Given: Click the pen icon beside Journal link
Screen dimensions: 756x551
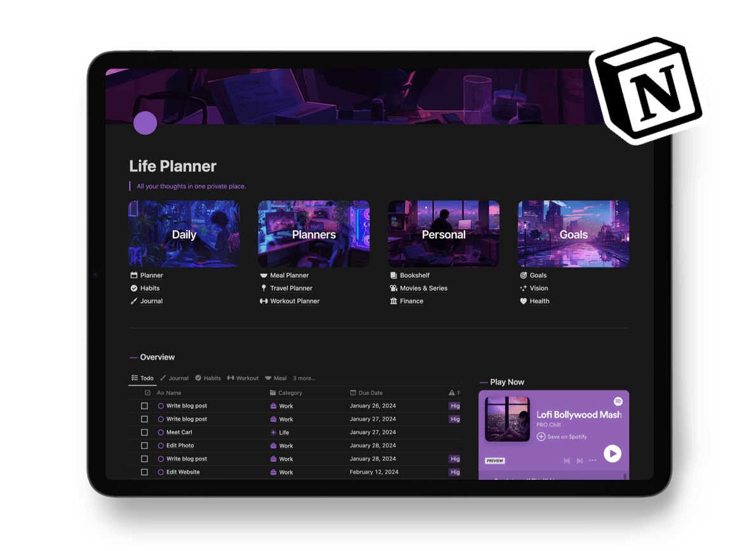Looking at the screenshot, I should coord(134,301).
